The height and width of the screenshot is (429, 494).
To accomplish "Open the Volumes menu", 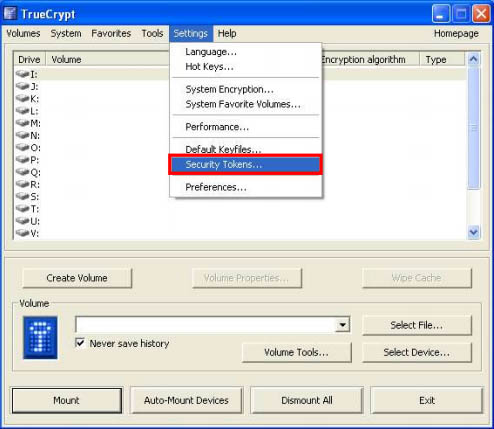I will pos(23,33).
